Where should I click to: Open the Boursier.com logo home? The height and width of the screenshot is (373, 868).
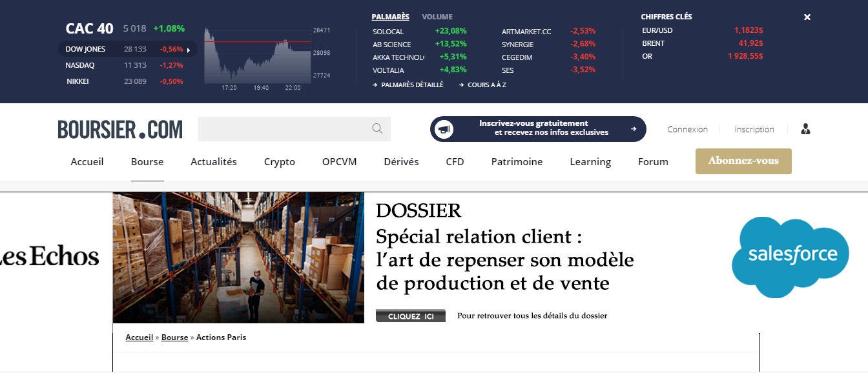point(120,129)
